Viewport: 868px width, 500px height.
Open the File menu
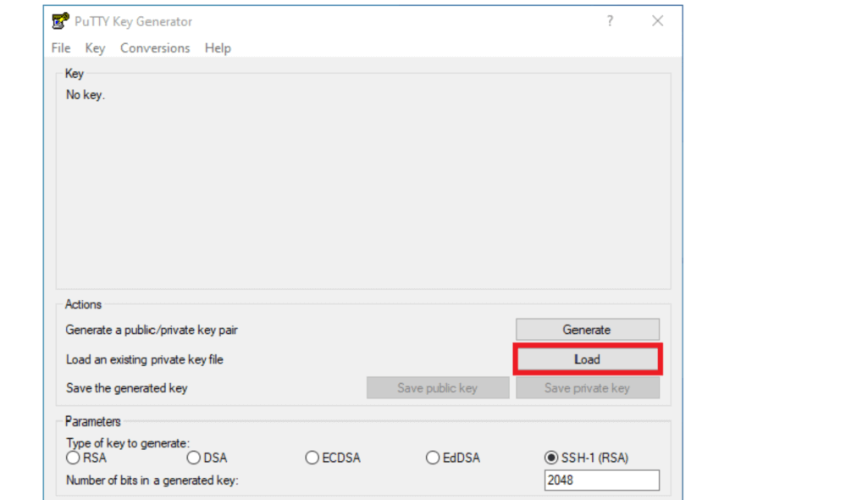click(61, 48)
